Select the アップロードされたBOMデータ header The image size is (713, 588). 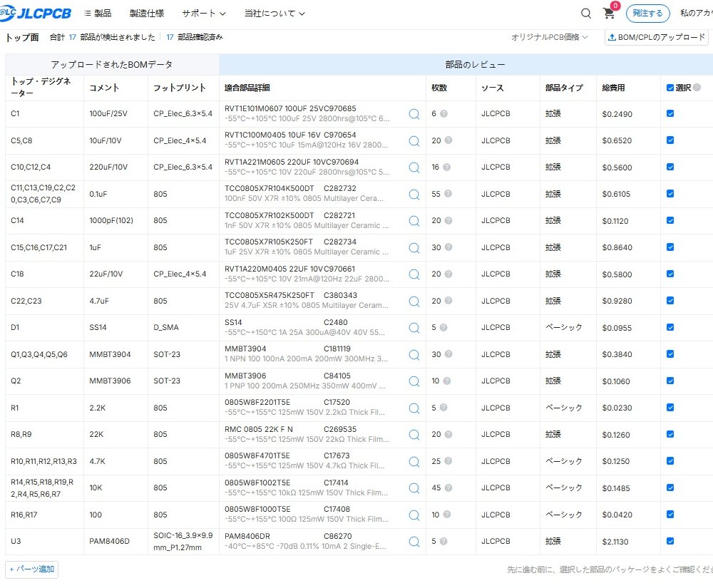pyautogui.click(x=112, y=65)
